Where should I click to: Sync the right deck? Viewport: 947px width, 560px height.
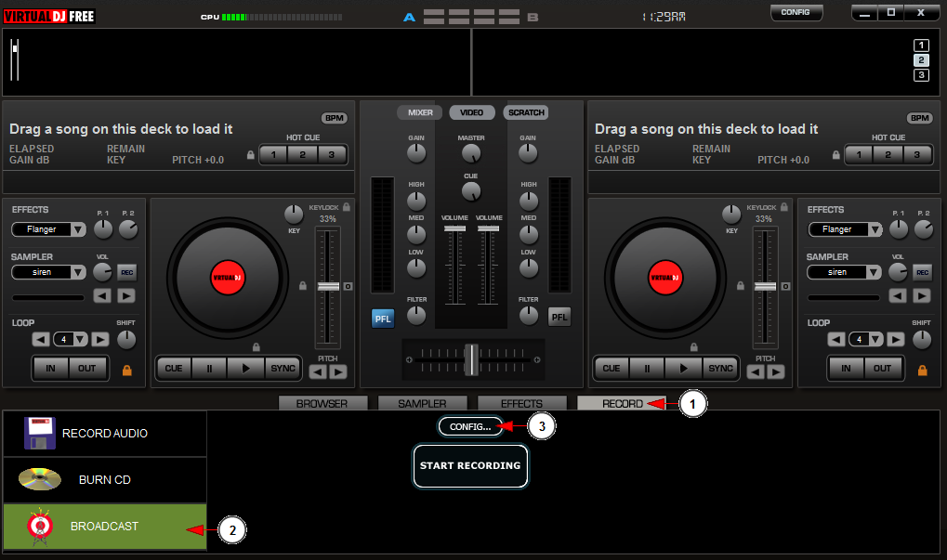720,368
